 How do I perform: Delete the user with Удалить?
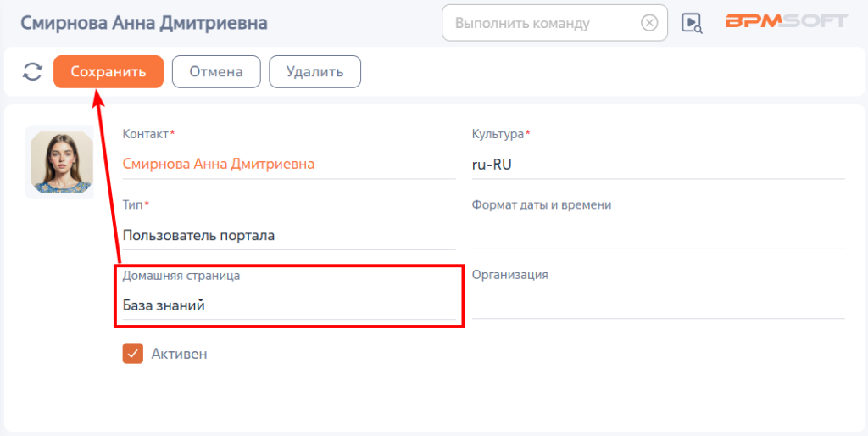315,71
